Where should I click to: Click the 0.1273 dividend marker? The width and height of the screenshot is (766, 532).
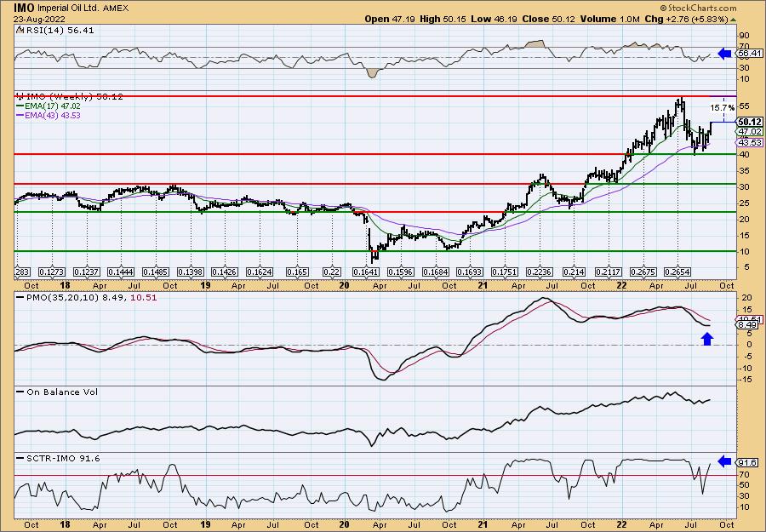pyautogui.click(x=52, y=272)
